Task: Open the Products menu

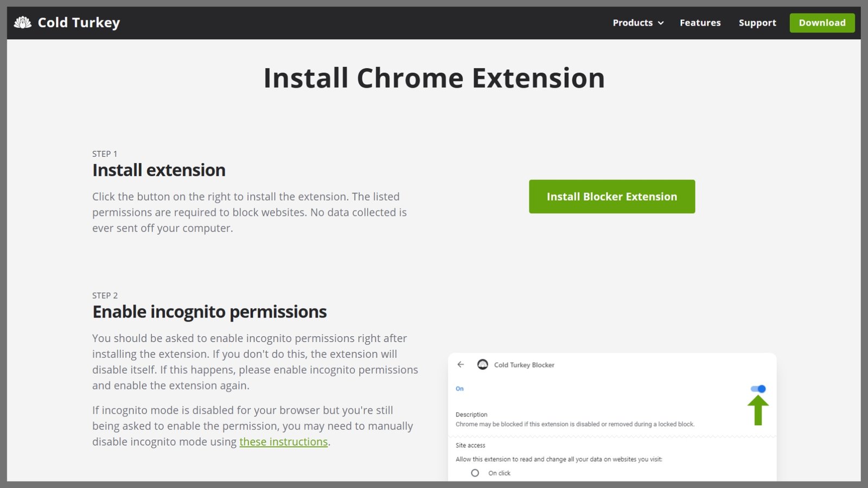Action: (x=638, y=23)
